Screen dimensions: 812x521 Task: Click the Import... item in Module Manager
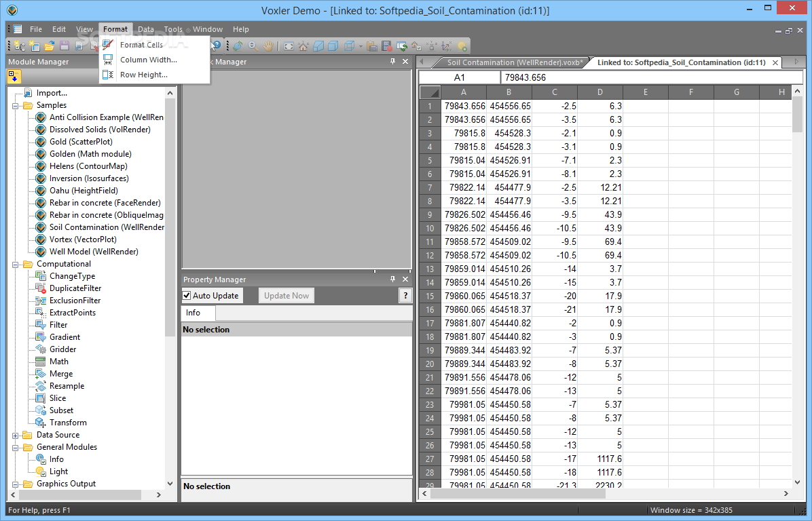tap(52, 93)
